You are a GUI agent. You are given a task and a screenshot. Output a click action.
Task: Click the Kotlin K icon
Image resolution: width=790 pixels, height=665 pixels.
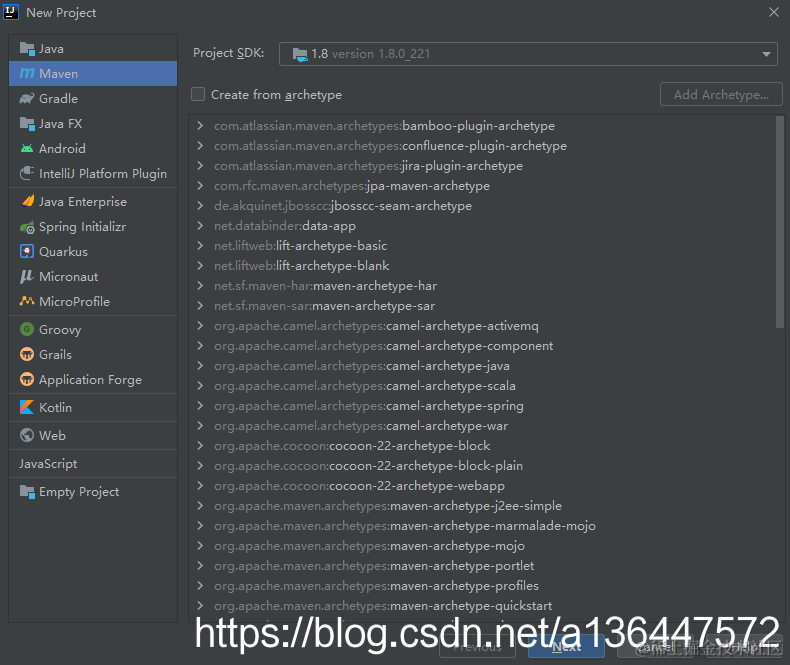coord(27,407)
